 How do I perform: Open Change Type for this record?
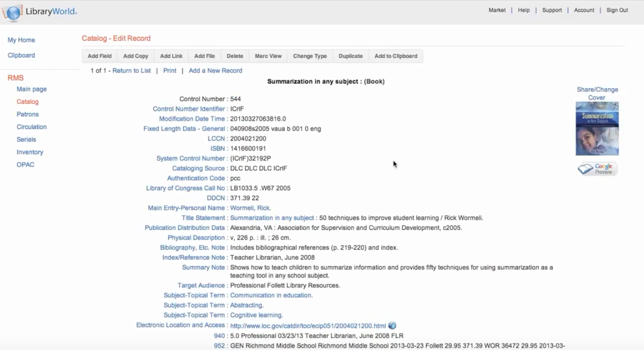click(x=310, y=56)
